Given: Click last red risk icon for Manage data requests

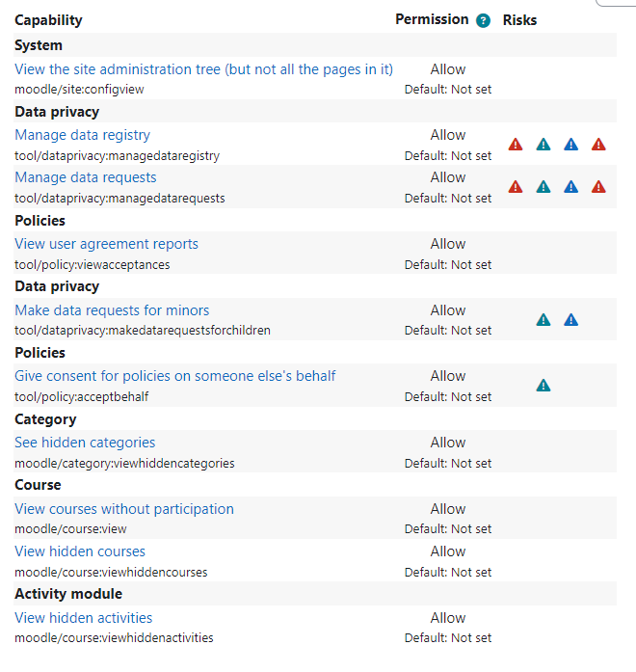Looking at the screenshot, I should point(598,187).
